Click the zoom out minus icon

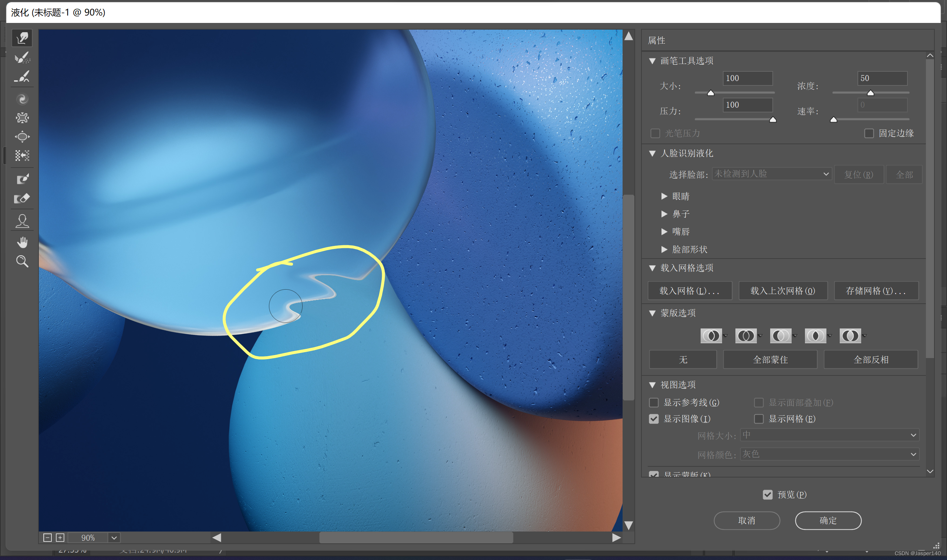click(x=48, y=538)
